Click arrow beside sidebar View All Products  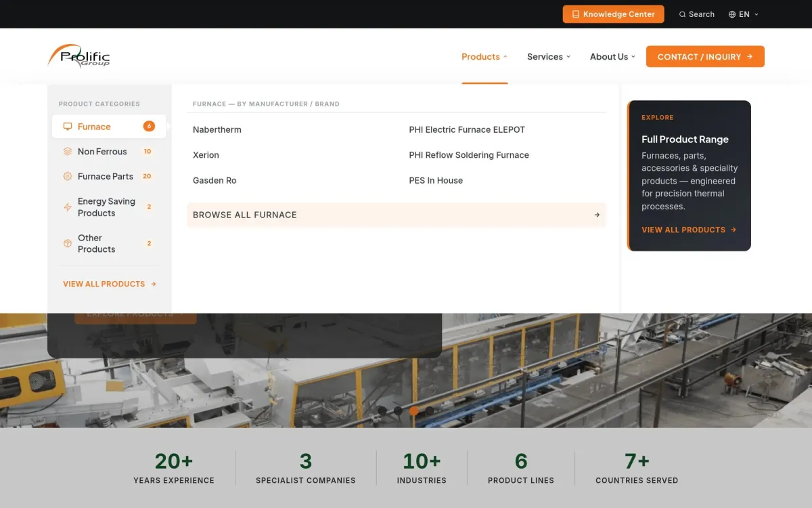click(154, 284)
